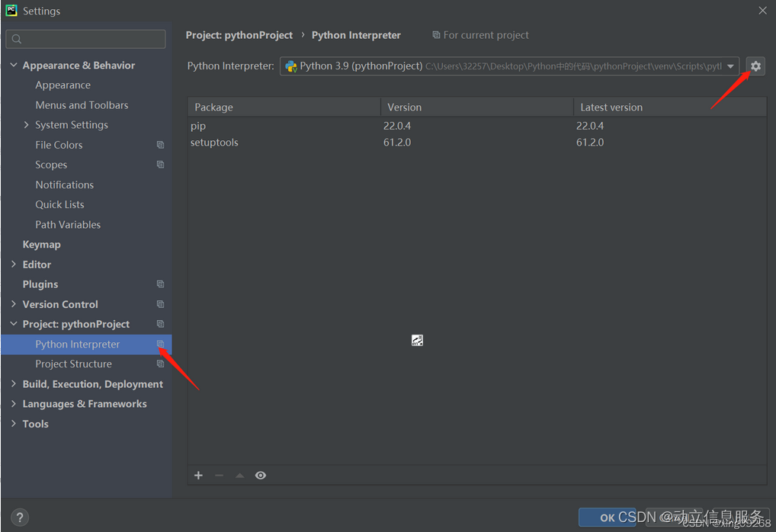Open the Python Interpreter dropdown
Screen dimensions: 776x532
730,66
